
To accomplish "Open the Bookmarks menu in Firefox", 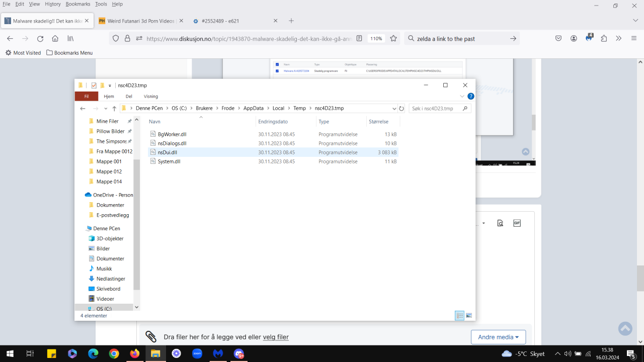I will coord(77,4).
